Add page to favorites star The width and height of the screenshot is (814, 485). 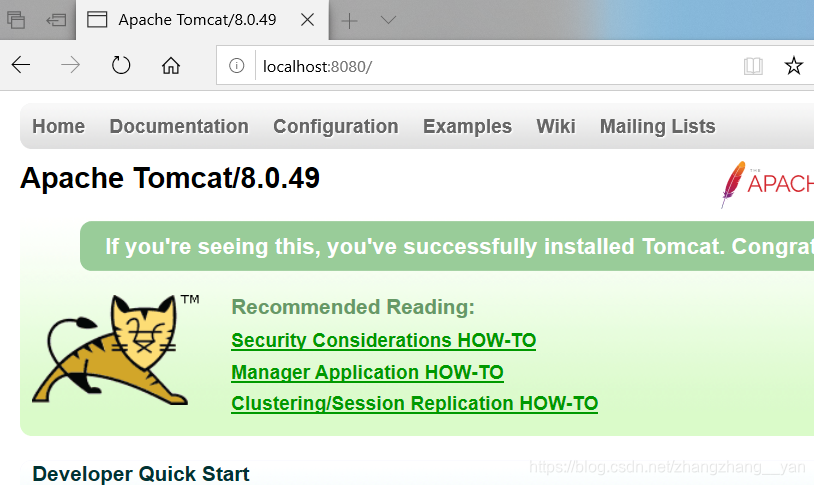793,65
